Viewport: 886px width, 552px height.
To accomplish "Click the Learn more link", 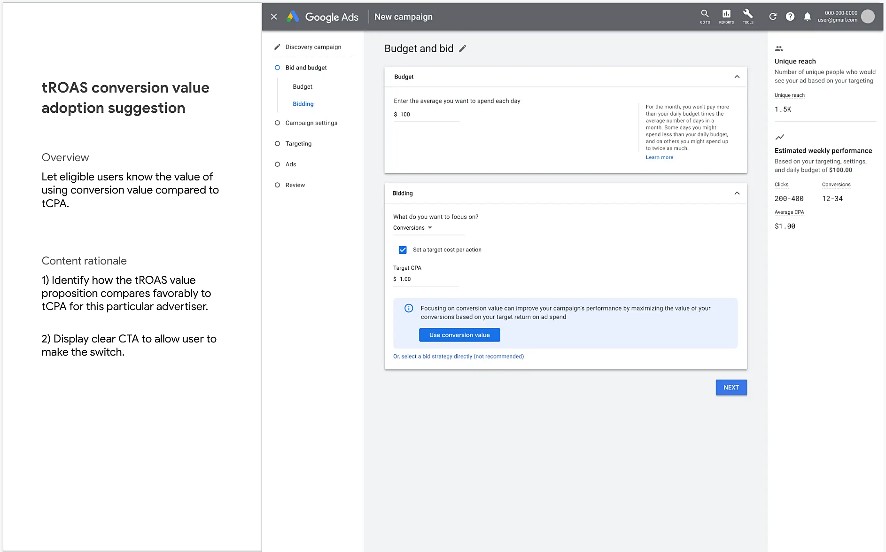I will click(x=659, y=157).
